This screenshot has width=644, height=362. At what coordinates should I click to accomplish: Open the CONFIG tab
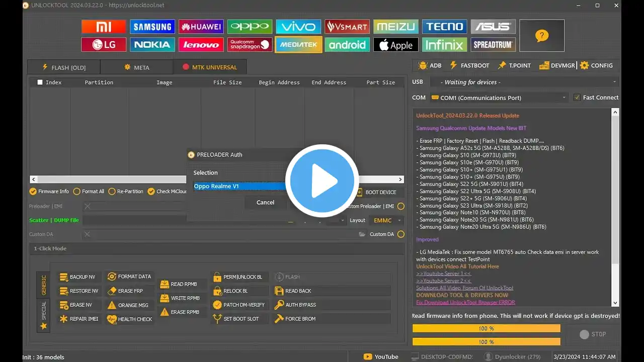click(597, 65)
